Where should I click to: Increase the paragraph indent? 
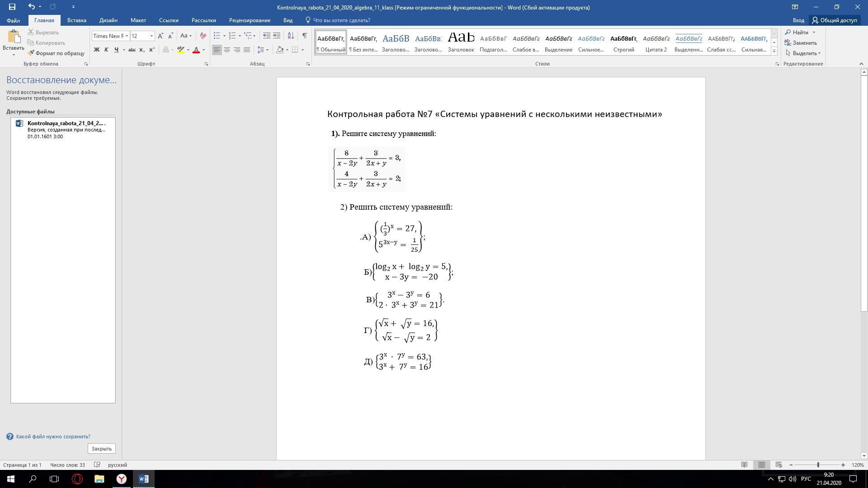tap(277, 36)
